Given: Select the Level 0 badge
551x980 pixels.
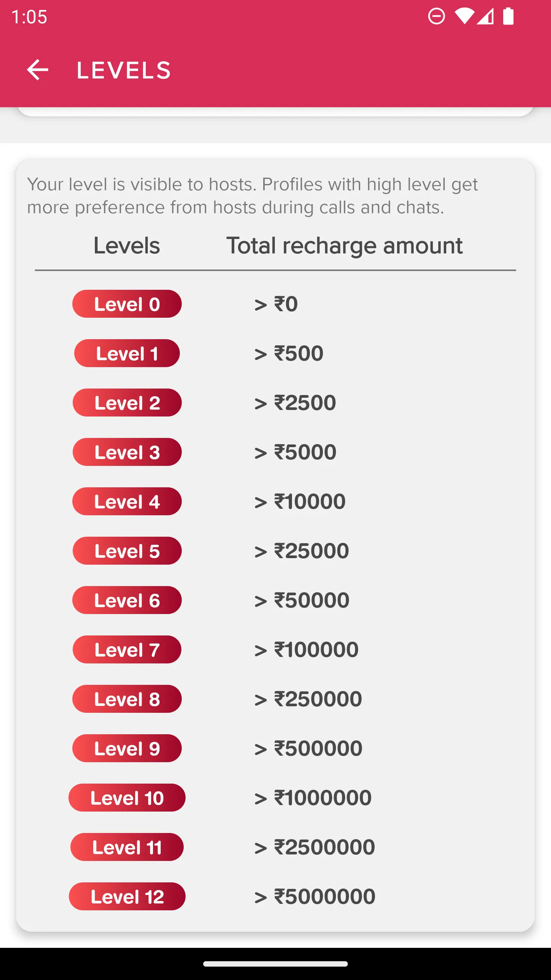Looking at the screenshot, I should [127, 304].
